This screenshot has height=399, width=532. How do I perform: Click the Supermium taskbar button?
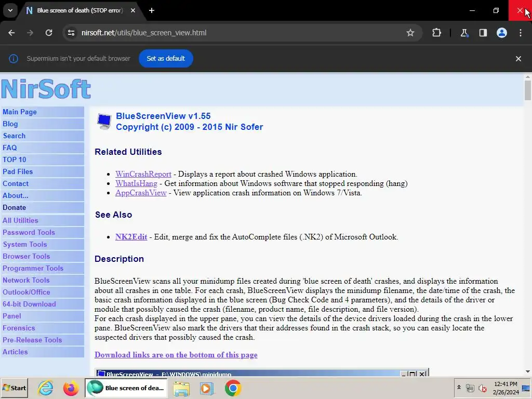pyautogui.click(x=126, y=388)
